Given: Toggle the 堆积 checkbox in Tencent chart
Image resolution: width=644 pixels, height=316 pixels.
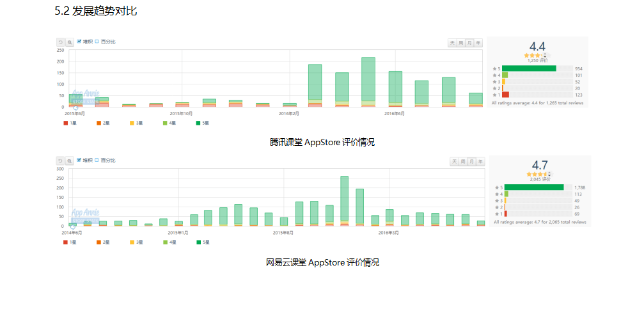Looking at the screenshot, I should 79,42.
